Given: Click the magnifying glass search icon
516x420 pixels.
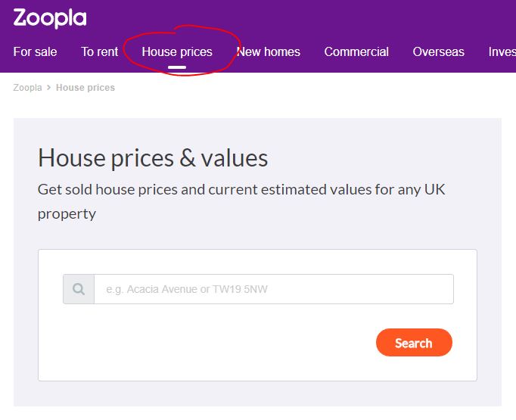Looking at the screenshot, I should click(79, 289).
